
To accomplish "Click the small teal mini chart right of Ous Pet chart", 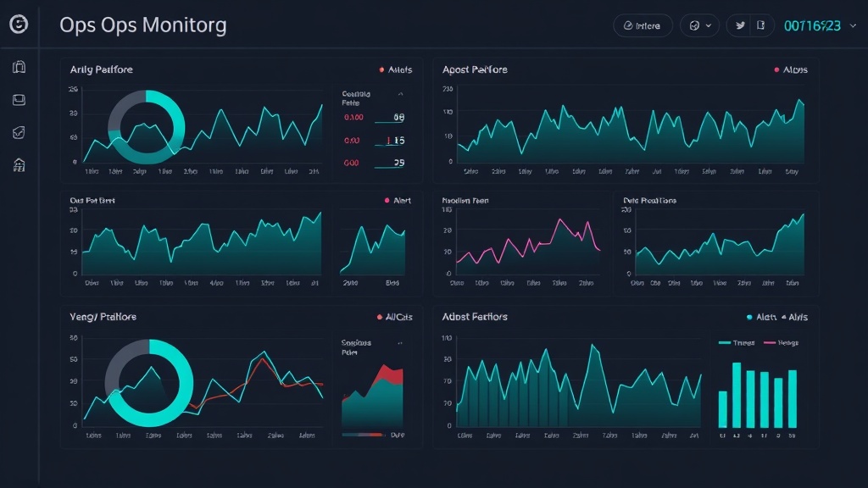I will (x=373, y=250).
